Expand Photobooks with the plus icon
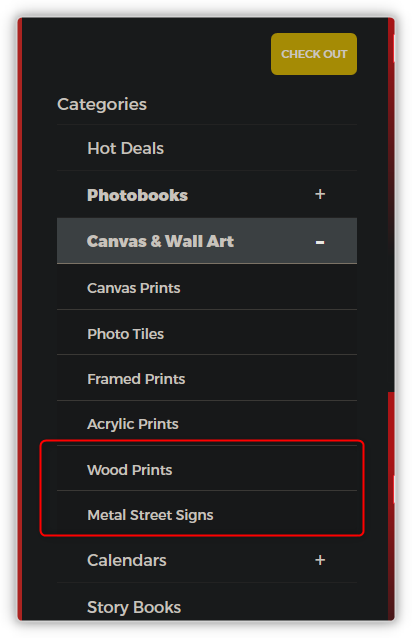The width and height of the screenshot is (412, 638). click(x=320, y=194)
